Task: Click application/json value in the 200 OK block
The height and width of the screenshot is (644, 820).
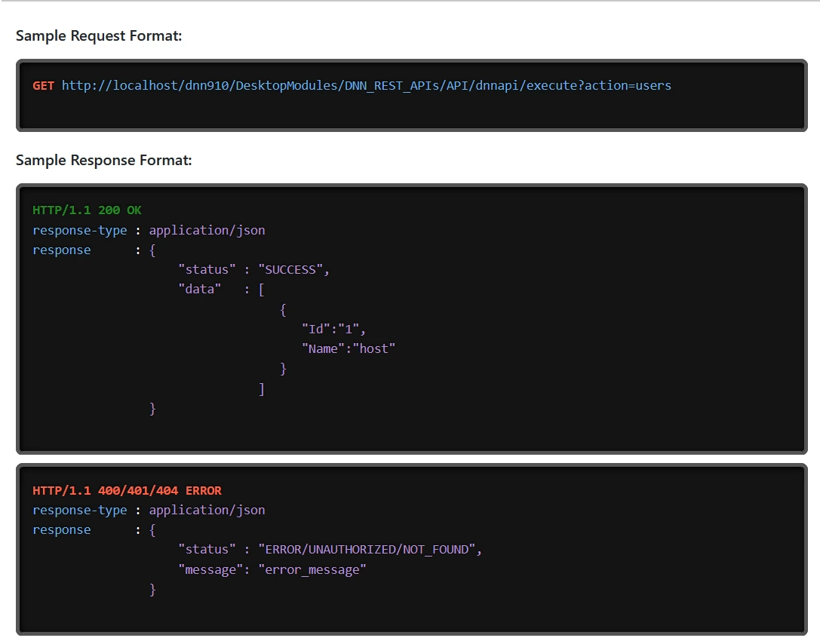Action: (x=207, y=230)
